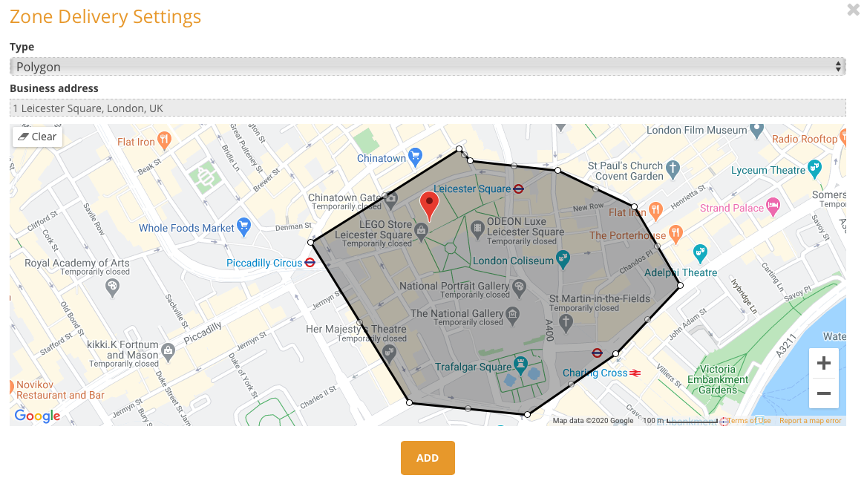Select the polygon vertex near Piccadilly Circus
This screenshot has width=867, height=504.
[x=311, y=242]
